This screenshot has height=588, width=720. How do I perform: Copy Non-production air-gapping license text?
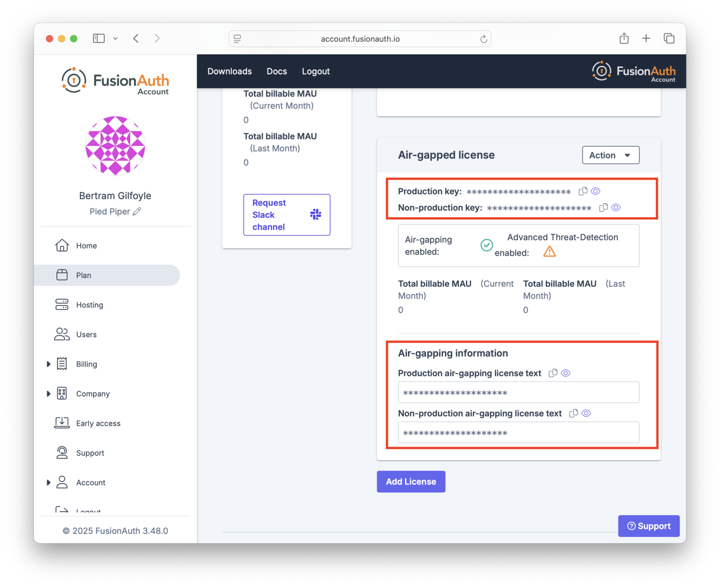[573, 413]
